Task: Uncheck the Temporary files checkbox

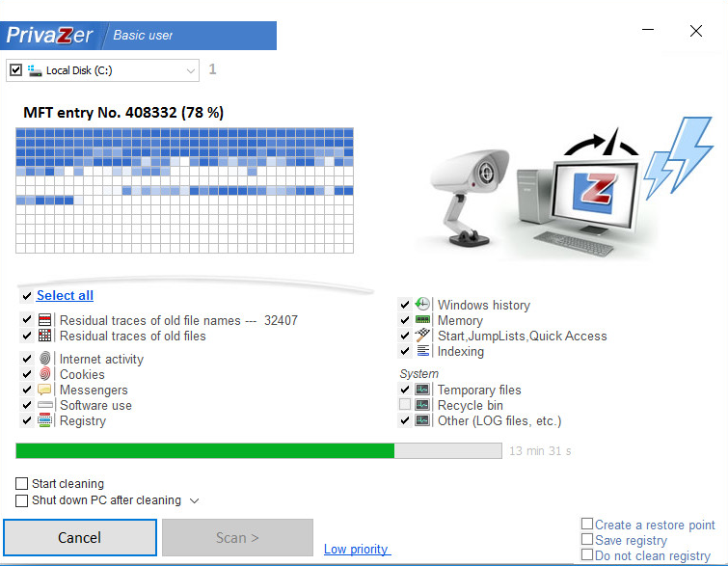Action: [404, 390]
